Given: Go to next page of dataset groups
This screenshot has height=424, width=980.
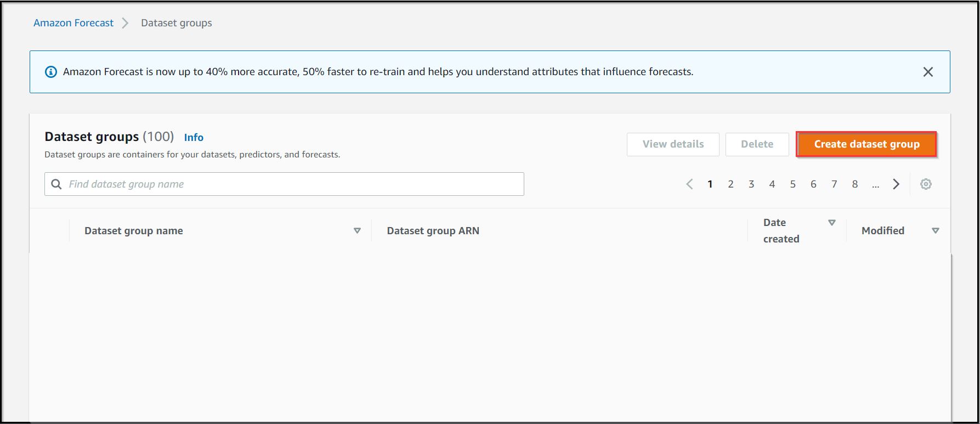Looking at the screenshot, I should (x=896, y=184).
